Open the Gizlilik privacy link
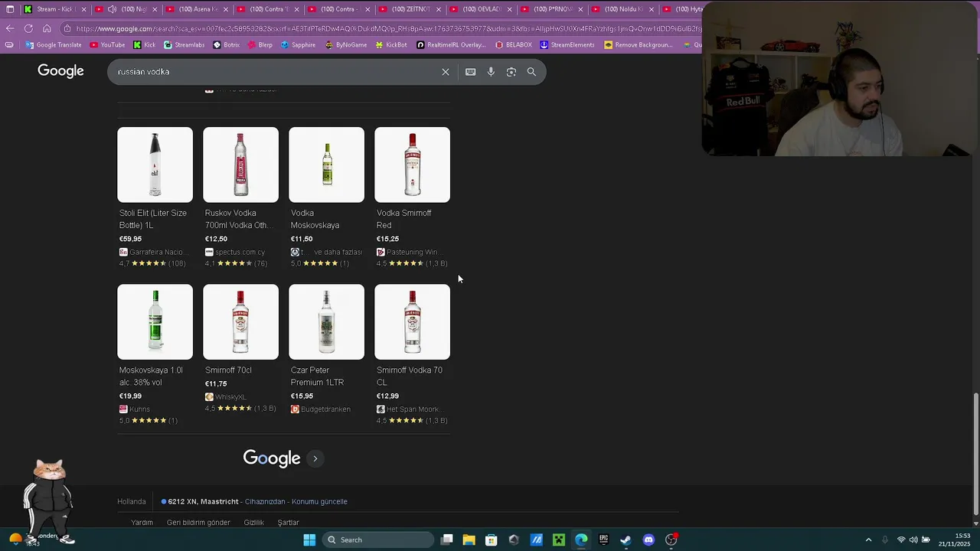 click(253, 523)
